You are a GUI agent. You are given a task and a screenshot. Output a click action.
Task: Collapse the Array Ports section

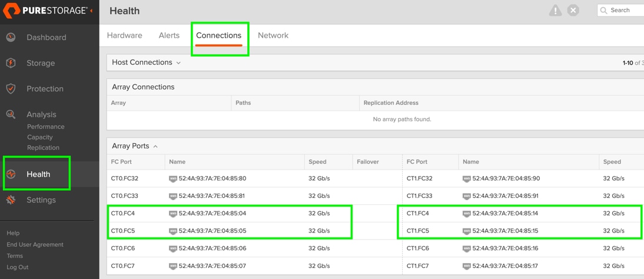click(x=155, y=146)
